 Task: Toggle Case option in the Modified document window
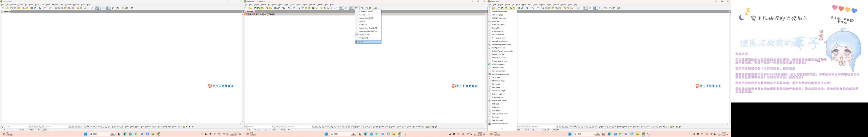370,127
